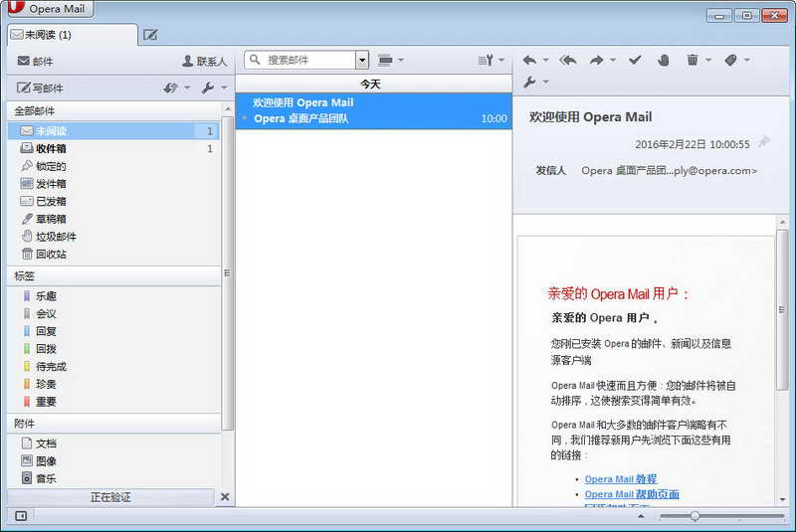Select the 未阅读 folder

click(x=113, y=131)
